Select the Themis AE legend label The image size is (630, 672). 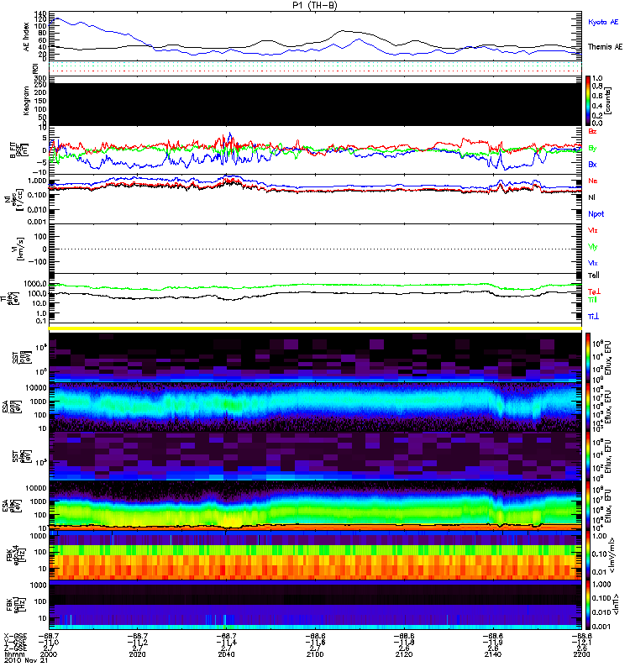pyautogui.click(x=605, y=47)
